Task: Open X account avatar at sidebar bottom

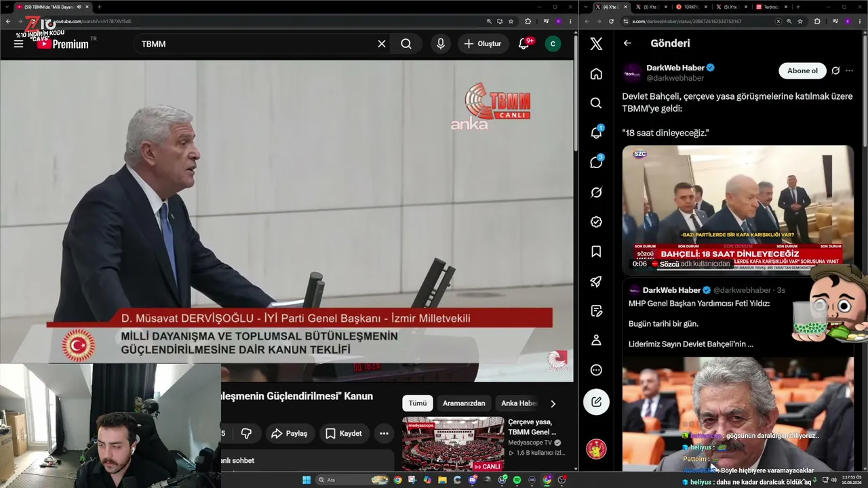Action: point(596,449)
